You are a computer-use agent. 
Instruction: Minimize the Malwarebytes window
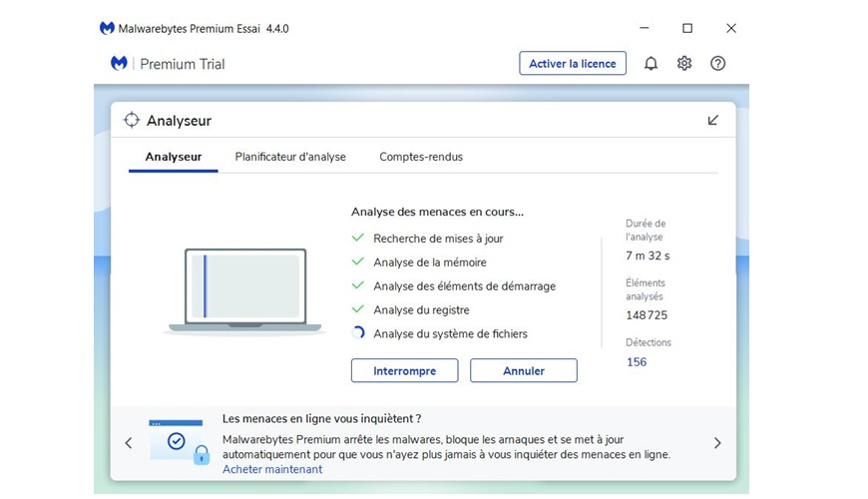[645, 28]
